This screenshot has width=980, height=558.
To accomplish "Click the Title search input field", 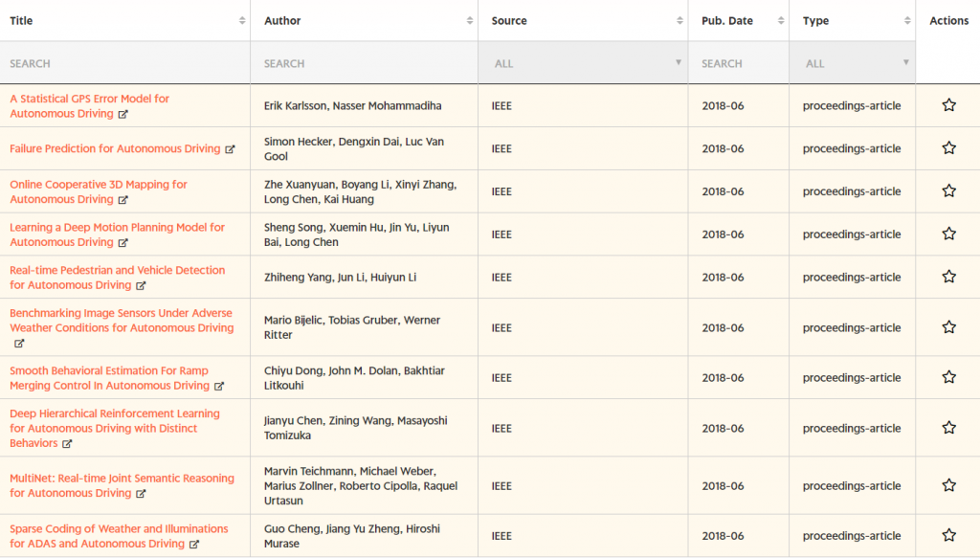I will click(x=124, y=63).
